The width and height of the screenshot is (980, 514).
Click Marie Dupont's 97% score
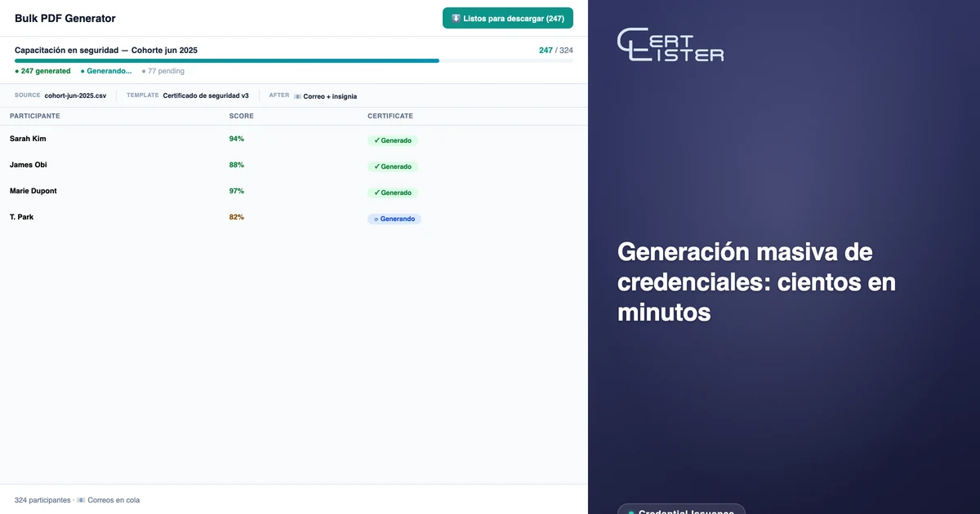coord(237,191)
